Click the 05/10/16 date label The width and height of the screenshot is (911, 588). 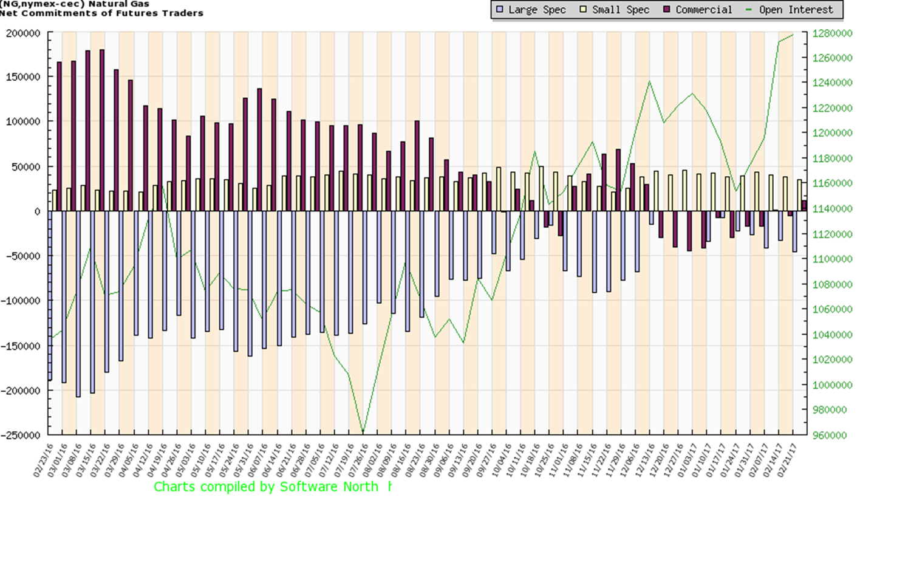202,459
